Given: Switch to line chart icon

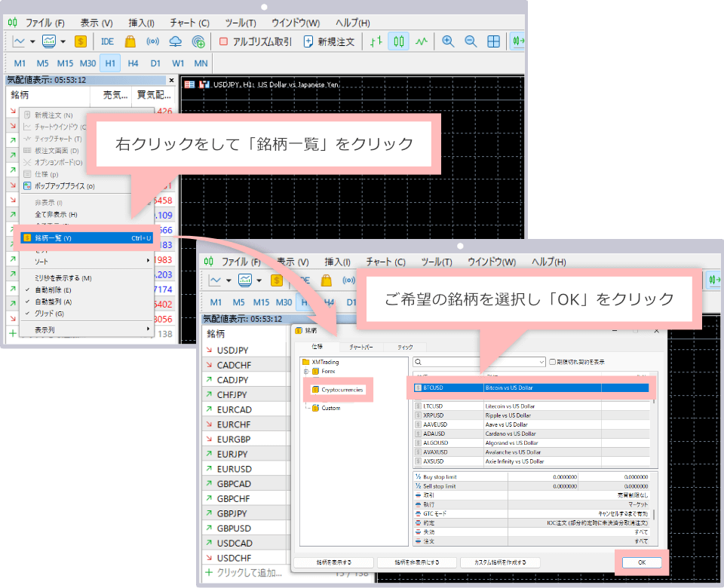Looking at the screenshot, I should 422,41.
